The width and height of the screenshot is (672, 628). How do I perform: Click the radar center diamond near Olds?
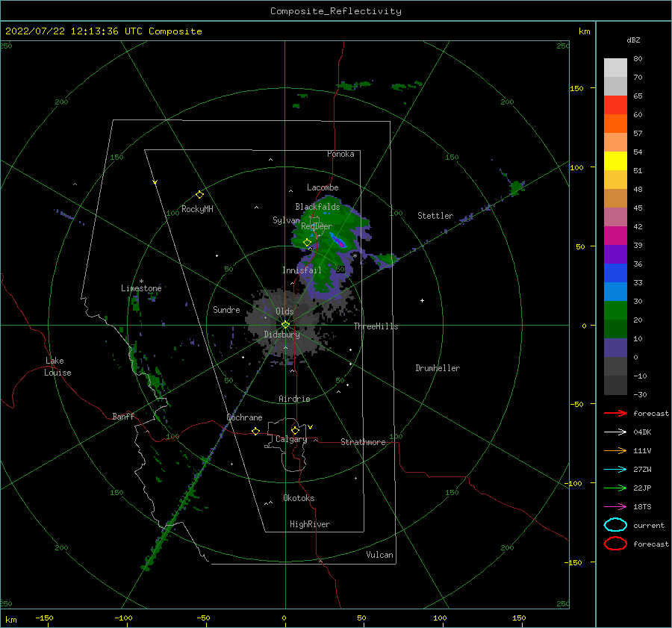pos(285,325)
